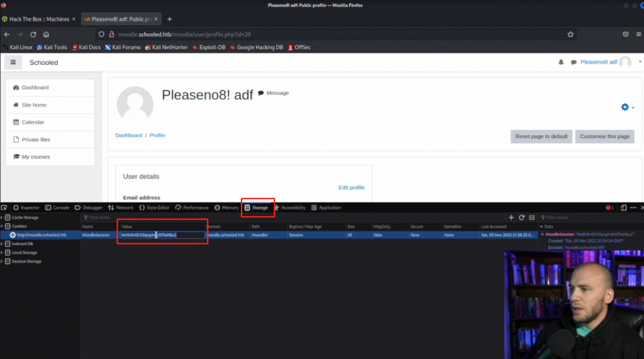Toggle responsive design mode icon

coord(623,208)
